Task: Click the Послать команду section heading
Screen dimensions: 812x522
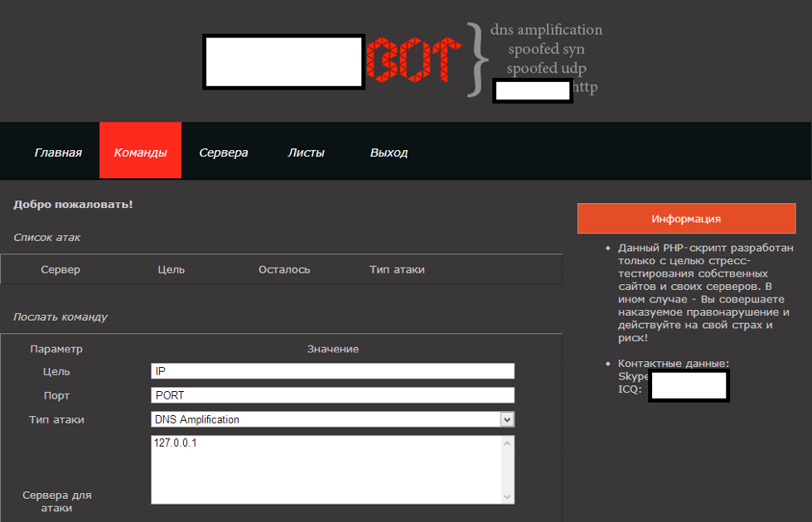Action: point(60,317)
